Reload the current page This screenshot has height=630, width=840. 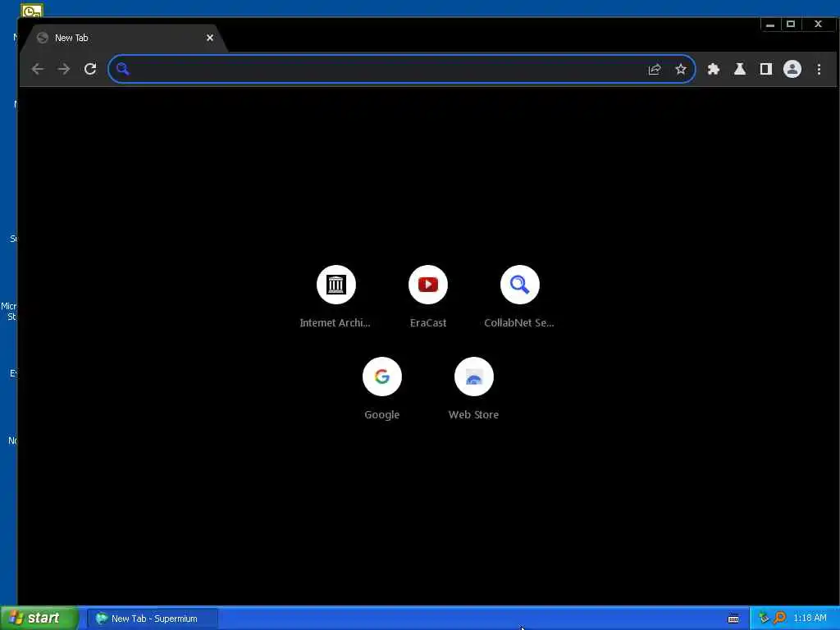90,69
